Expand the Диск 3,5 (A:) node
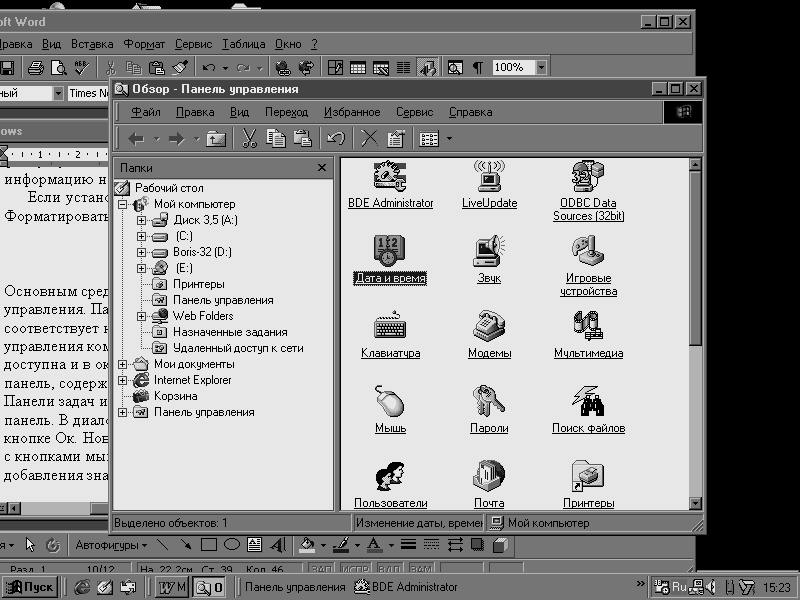 (x=141, y=220)
